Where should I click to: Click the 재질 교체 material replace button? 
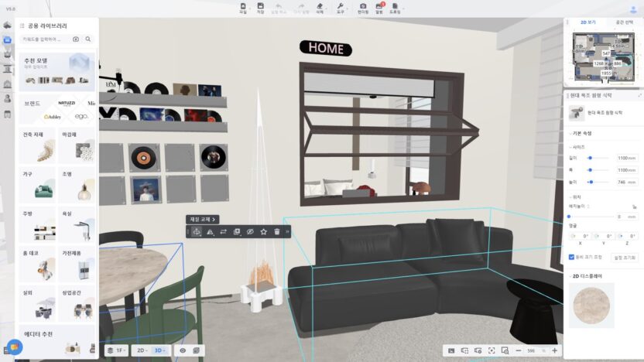[203, 220]
